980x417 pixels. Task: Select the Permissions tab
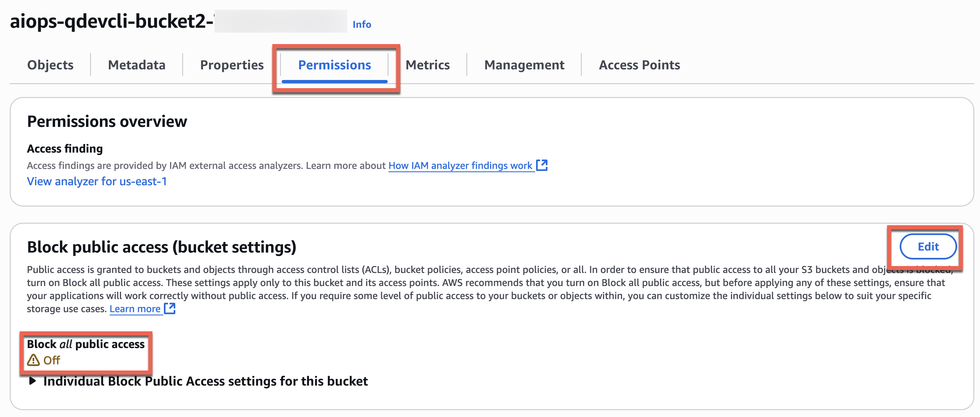click(x=335, y=64)
